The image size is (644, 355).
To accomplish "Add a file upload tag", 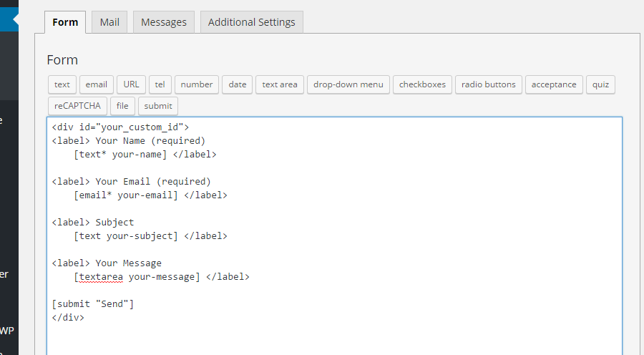I will [x=122, y=106].
